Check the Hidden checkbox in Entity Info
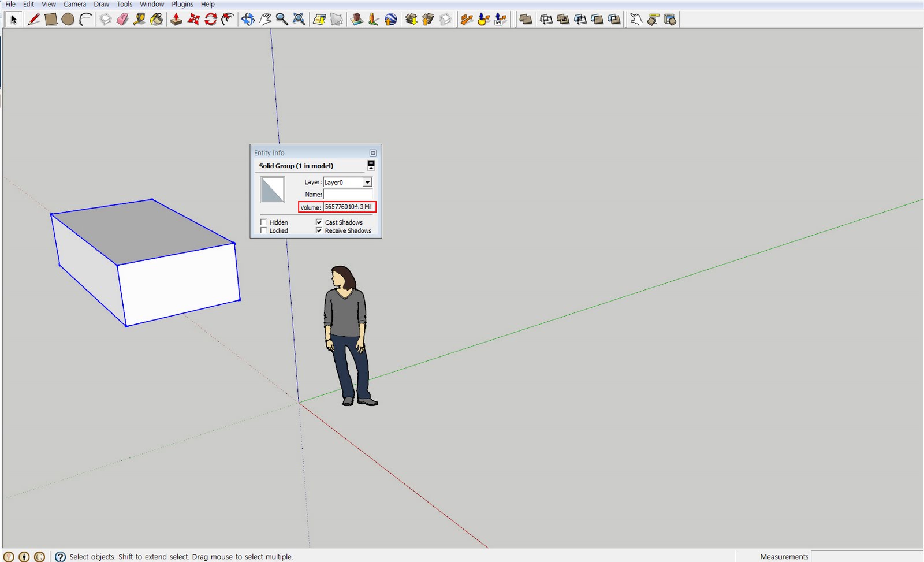The image size is (924, 562). click(x=263, y=222)
